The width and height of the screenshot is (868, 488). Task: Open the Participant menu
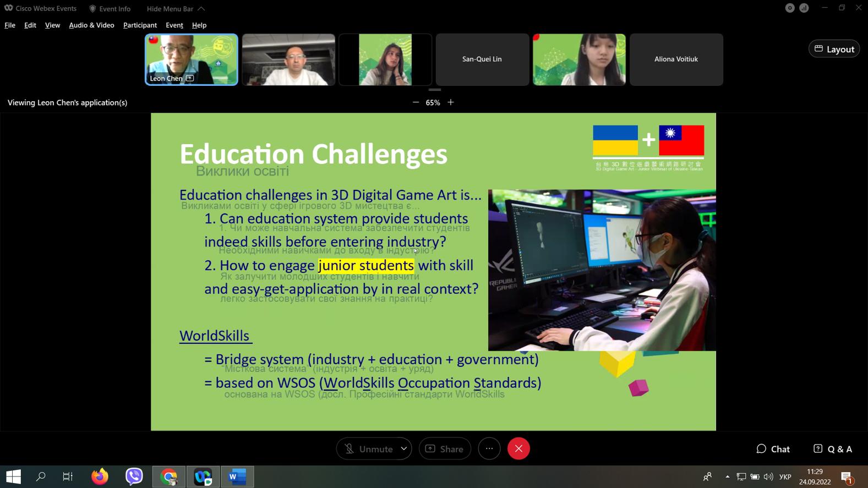[x=140, y=25]
